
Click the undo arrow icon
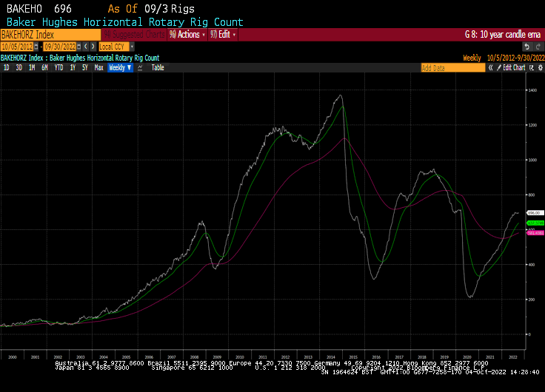[526, 46]
